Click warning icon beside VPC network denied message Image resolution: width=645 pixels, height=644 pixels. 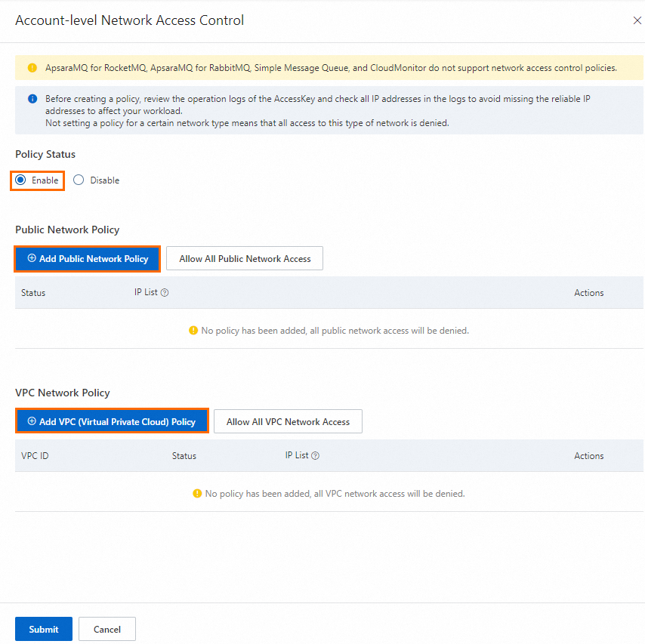198,494
